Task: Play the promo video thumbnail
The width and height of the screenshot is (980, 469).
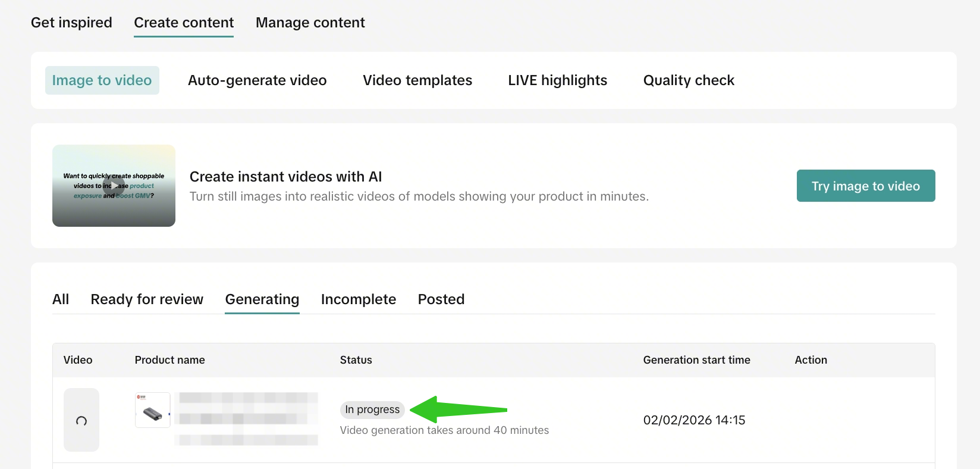Action: click(114, 186)
